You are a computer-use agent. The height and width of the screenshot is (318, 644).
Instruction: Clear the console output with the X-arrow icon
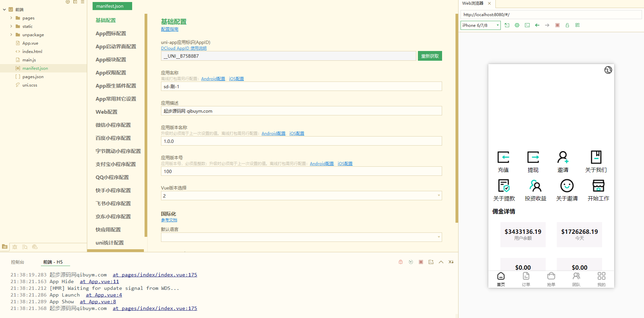coord(451,262)
